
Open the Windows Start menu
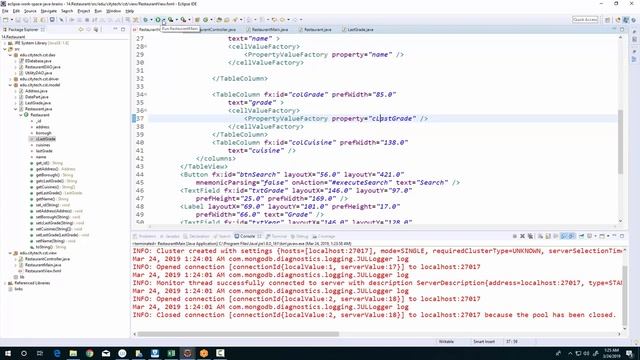tap(8, 353)
